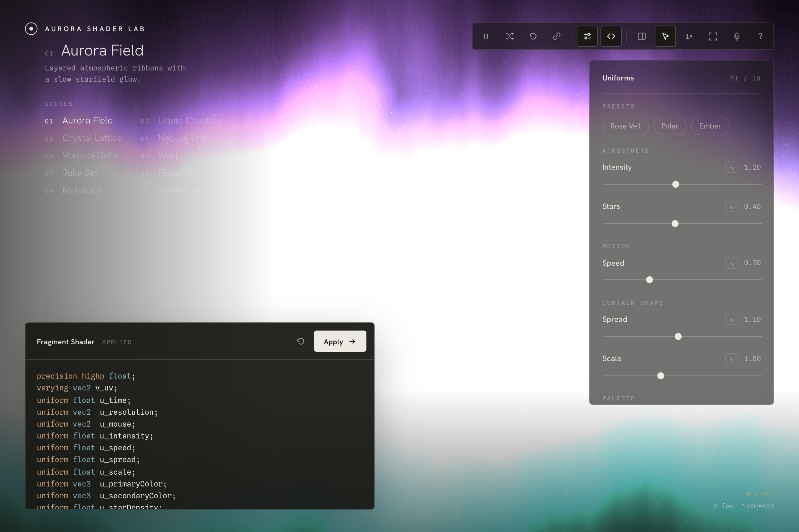Screen dimensions: 799x532
Task: Apply the fragment shader
Action: click(340, 341)
